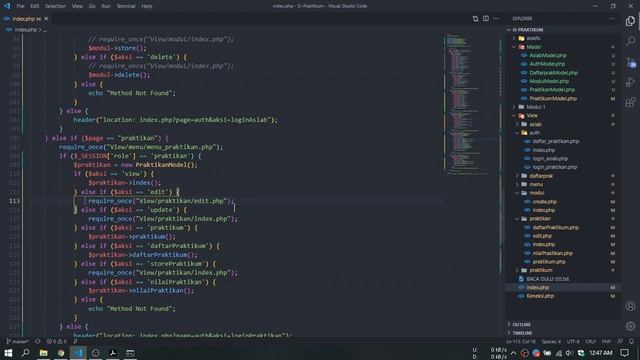Open PraktikumModel.php in explorer
This screenshot has width=640, height=360.
(x=553, y=98)
